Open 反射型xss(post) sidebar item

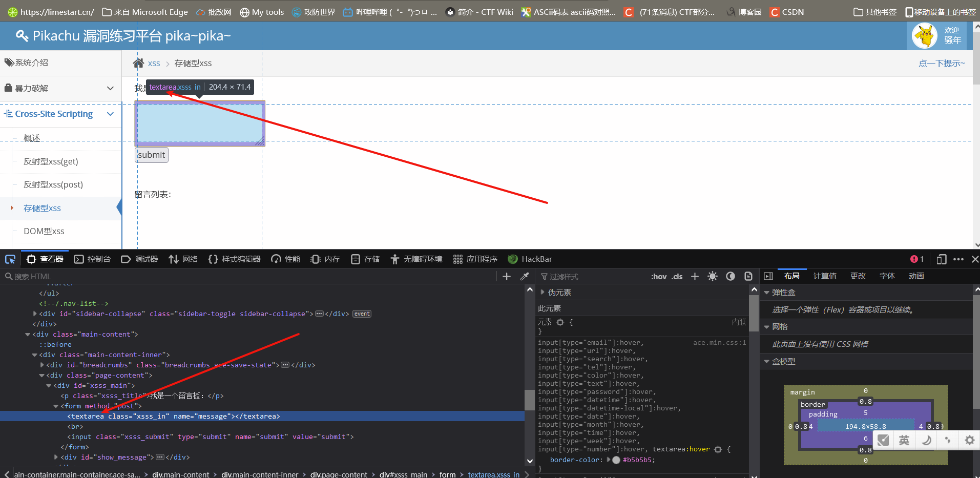[53, 184]
